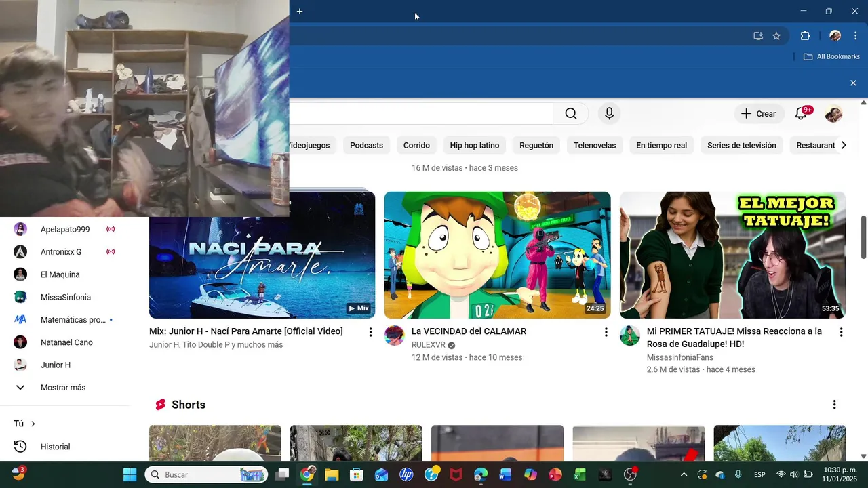Click the YouTube search magnifier button
Image resolution: width=868 pixels, height=488 pixels.
pos(571,114)
